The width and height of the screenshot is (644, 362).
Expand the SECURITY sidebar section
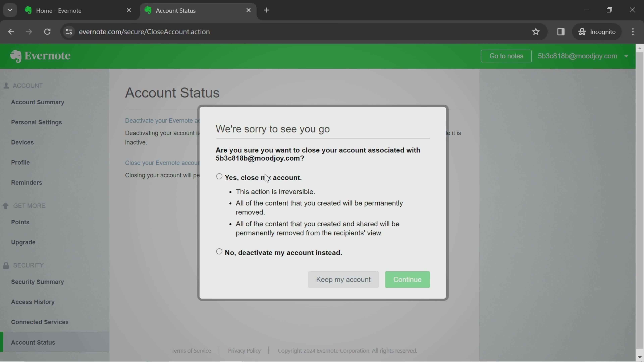[28, 265]
